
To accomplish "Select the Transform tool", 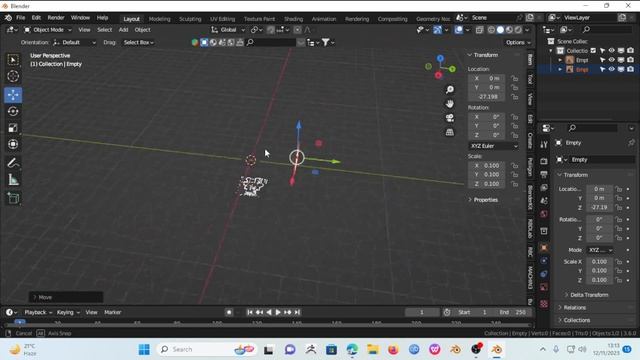I will (x=13, y=144).
